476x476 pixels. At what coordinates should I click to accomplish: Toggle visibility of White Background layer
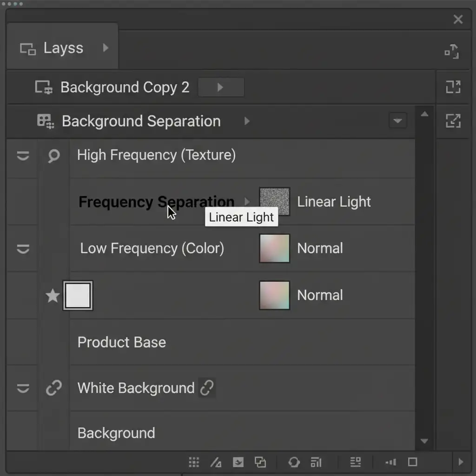point(23,388)
